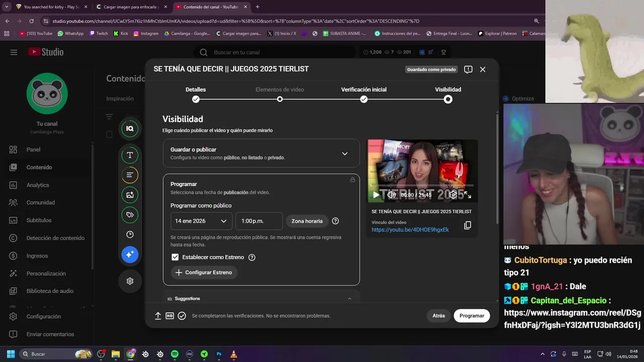Open the tags tool in the floating toolbar
Image resolution: width=644 pixels, height=362 pixels.
(130, 215)
